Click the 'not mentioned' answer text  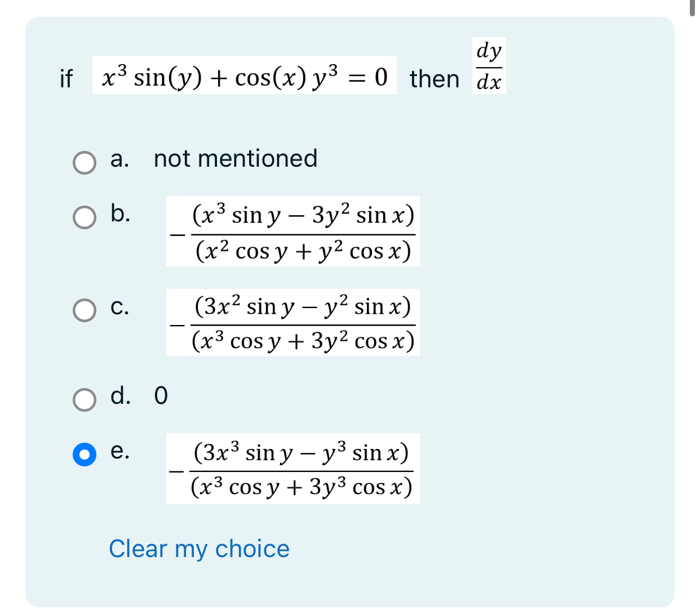[236, 159]
